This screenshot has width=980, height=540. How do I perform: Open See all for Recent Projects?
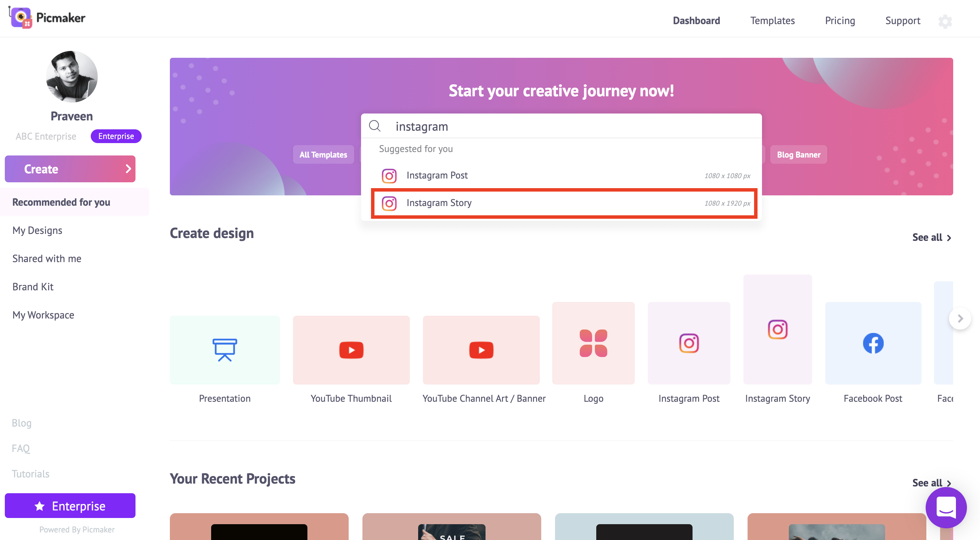(931, 483)
